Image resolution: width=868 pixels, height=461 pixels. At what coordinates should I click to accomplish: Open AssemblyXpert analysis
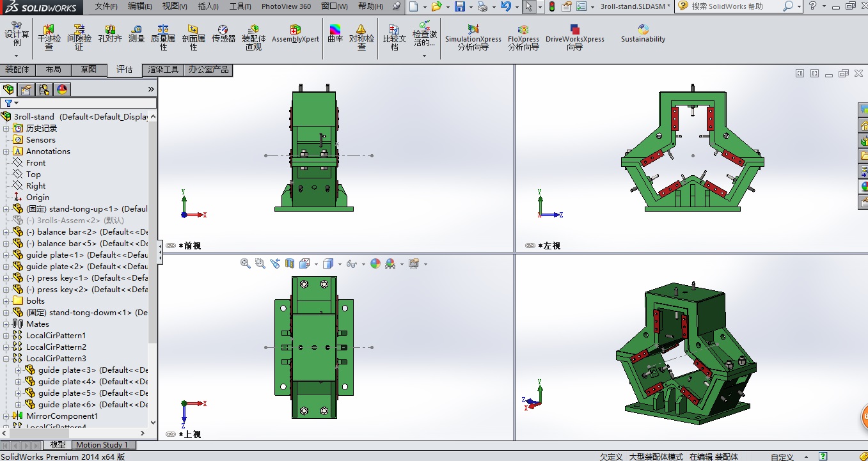[x=296, y=34]
